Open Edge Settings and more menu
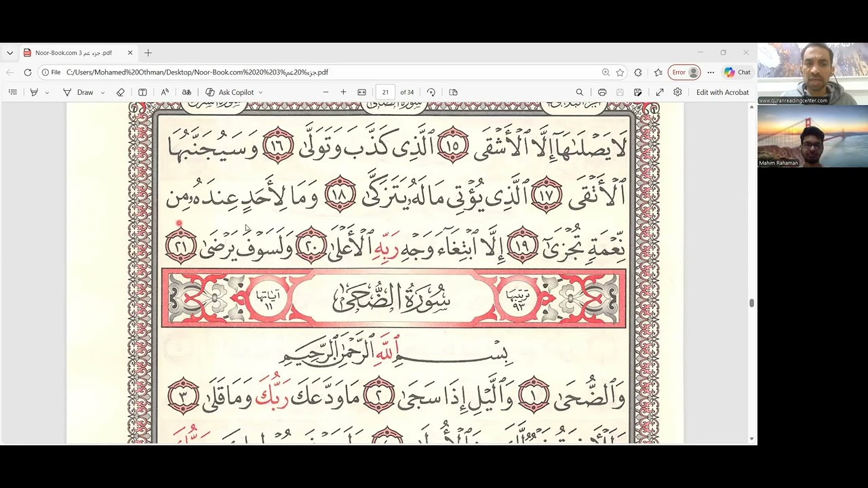The width and height of the screenshot is (868, 488). pyautogui.click(x=711, y=72)
